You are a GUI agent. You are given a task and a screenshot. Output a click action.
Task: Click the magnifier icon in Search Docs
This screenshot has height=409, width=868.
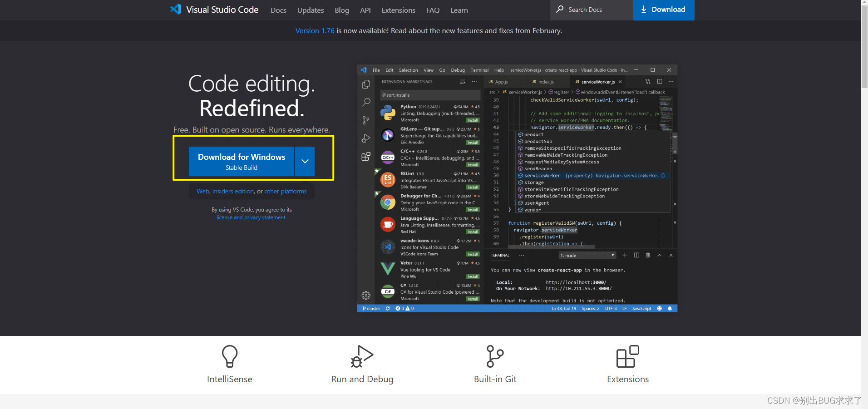(560, 9)
